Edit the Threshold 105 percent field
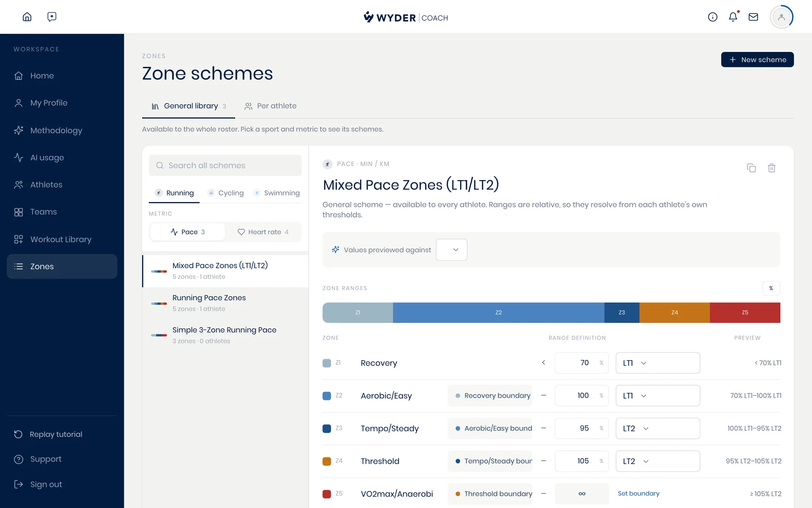 point(582,461)
